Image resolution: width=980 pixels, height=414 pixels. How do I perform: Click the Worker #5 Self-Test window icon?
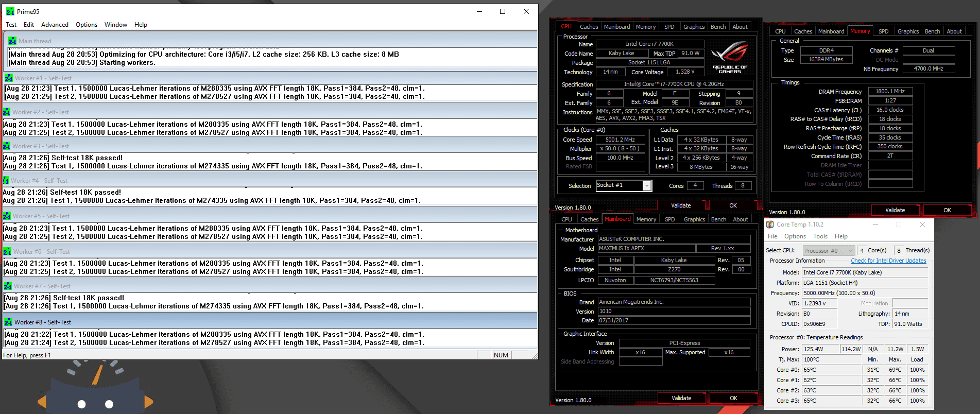click(x=7, y=216)
